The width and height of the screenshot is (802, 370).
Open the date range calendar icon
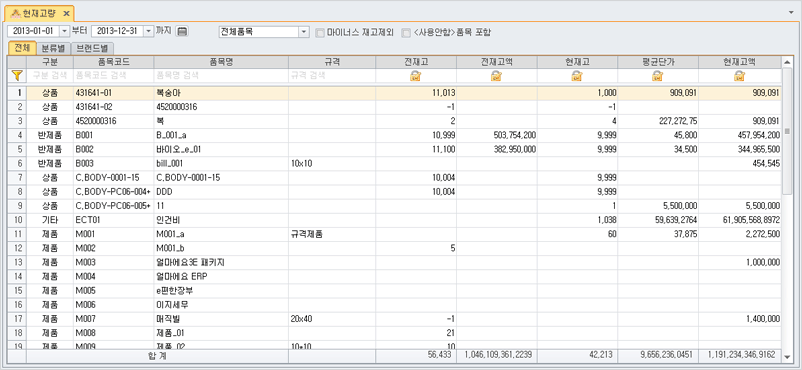click(x=182, y=31)
